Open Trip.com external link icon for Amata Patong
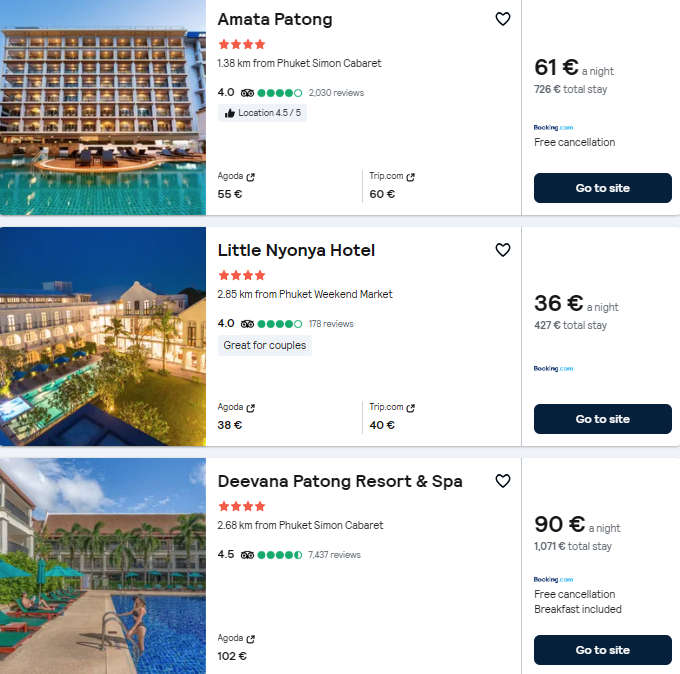The width and height of the screenshot is (680, 674). coord(411,177)
